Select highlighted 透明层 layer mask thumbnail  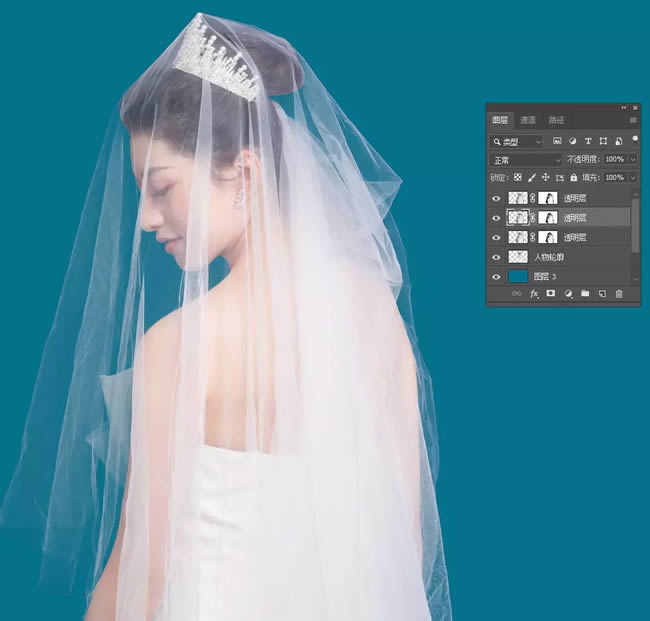click(x=548, y=218)
